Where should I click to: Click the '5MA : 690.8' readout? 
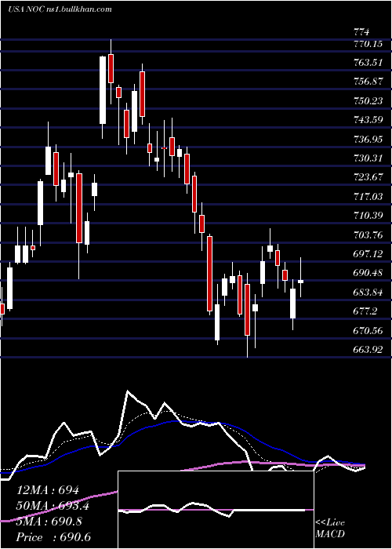[49, 522]
